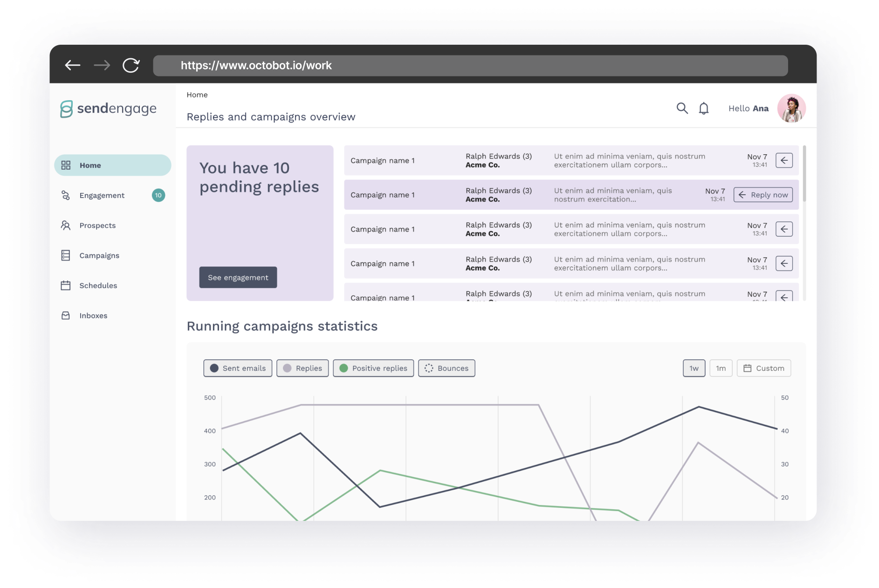Click the calendar icon in Custom button
The width and height of the screenshot is (879, 588).
click(747, 368)
